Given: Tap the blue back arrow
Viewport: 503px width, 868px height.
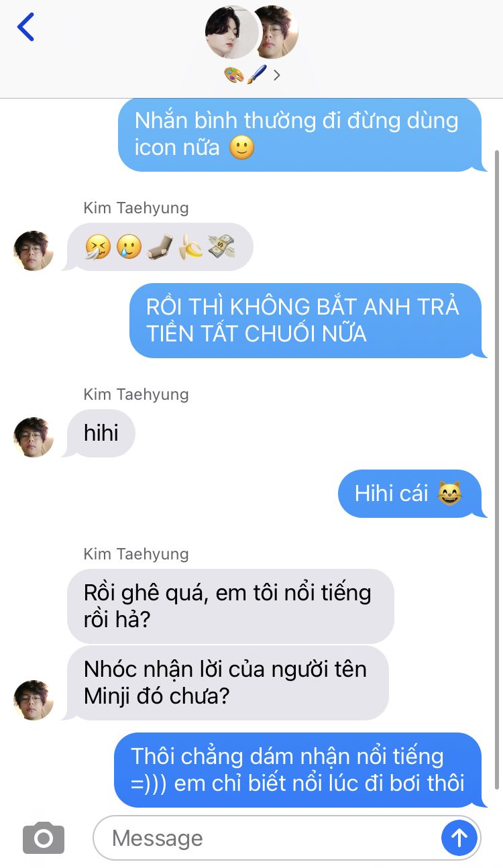Looking at the screenshot, I should point(25,27).
